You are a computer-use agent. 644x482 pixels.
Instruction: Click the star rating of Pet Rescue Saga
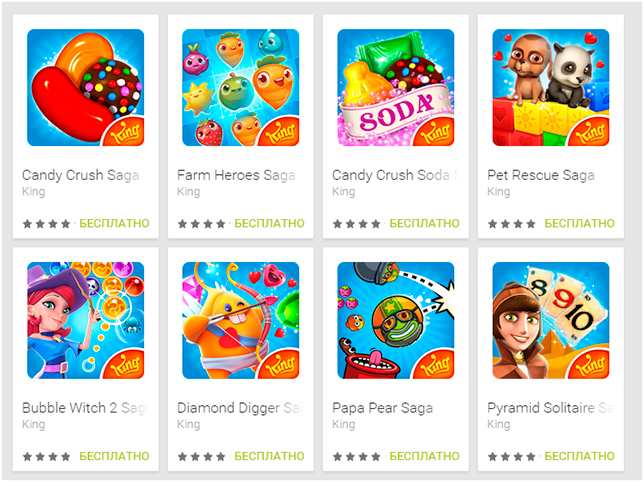(x=512, y=224)
